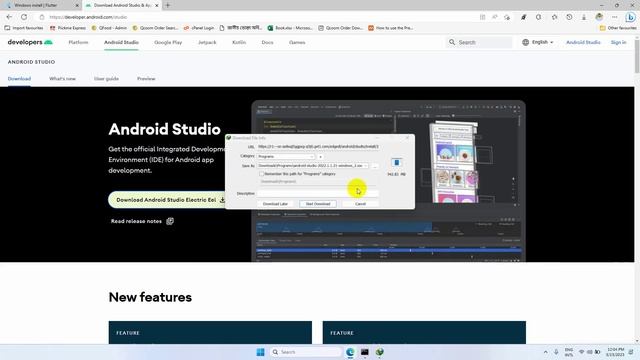Select the User guide sub-tab
Screen dimensions: 640x360
[x=106, y=78]
